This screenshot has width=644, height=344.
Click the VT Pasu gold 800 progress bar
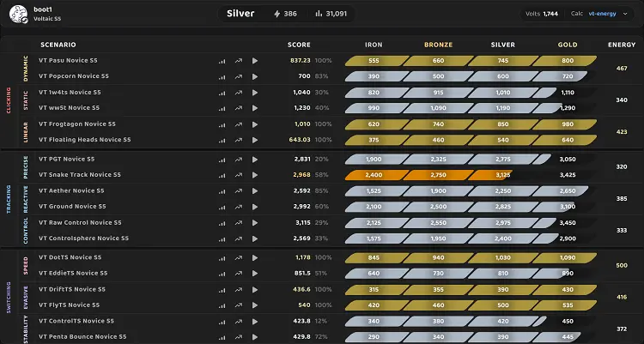click(567, 61)
